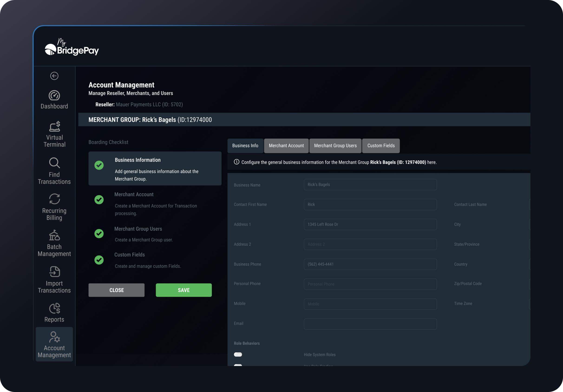Click the 'MERCHANT GROUP: Rick's Bagels' header

click(132, 120)
